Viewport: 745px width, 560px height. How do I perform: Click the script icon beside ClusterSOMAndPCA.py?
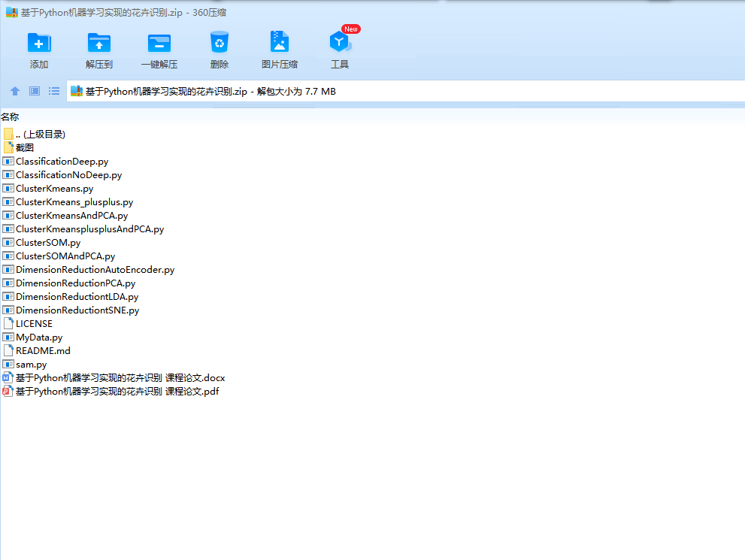point(8,256)
